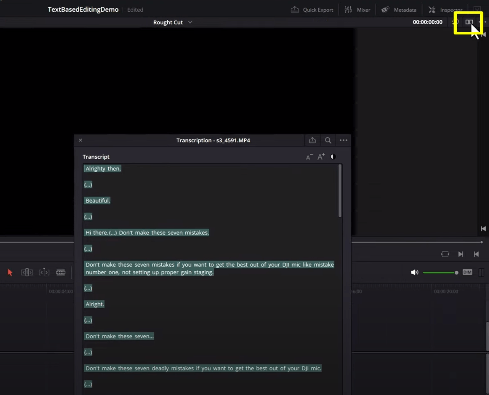Screen dimensions: 489x395
Task: Select the "Don't make these seven..." line
Action: pos(119,336)
